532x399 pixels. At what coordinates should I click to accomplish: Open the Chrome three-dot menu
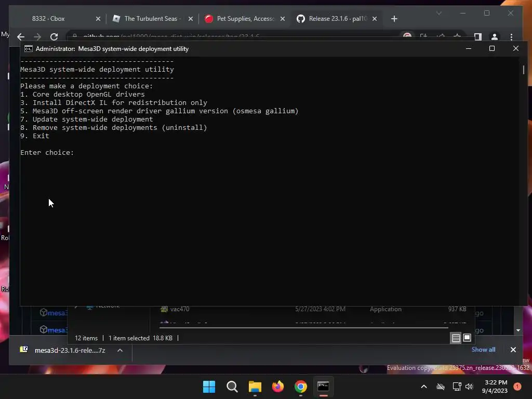[511, 37]
